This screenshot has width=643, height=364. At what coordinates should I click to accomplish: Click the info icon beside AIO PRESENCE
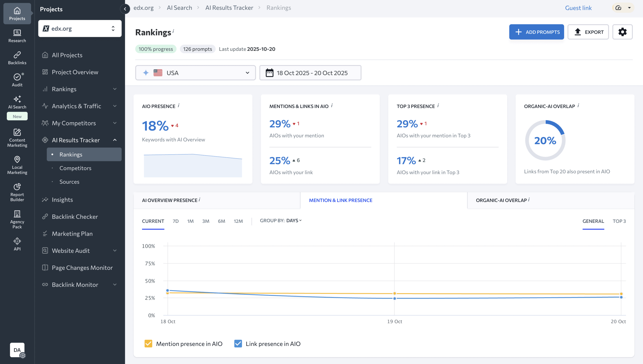point(179,106)
